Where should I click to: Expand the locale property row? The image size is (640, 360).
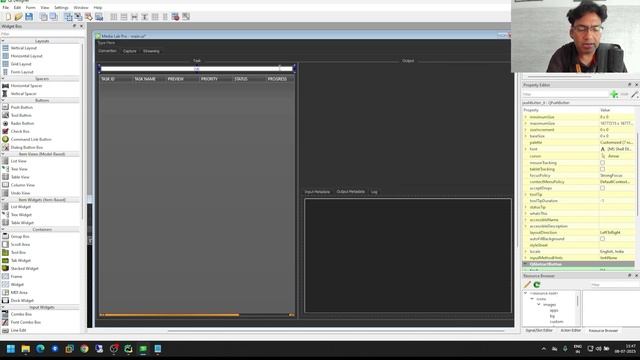pos(526,251)
